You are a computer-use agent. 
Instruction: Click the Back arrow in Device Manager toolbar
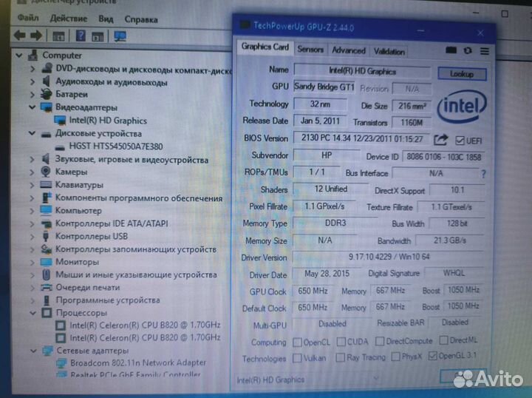20,35
